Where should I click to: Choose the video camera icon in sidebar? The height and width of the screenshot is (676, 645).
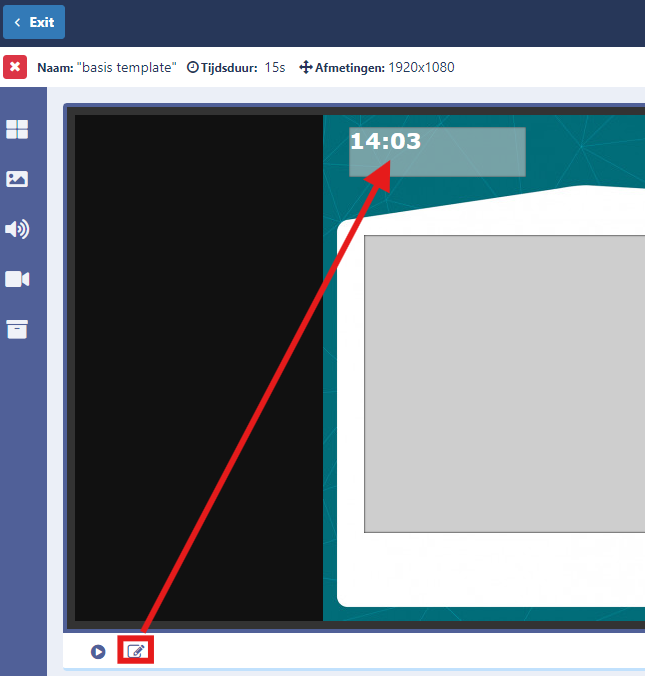(x=17, y=279)
